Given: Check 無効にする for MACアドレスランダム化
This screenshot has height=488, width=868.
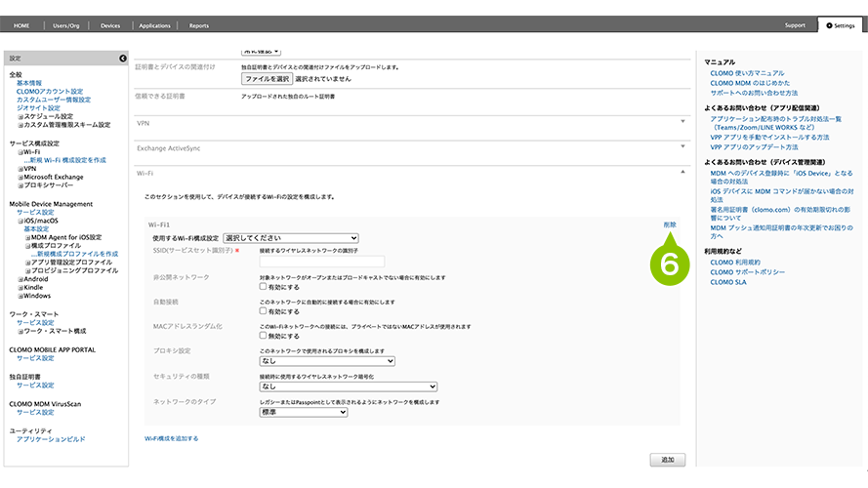Looking at the screenshot, I should click(263, 336).
